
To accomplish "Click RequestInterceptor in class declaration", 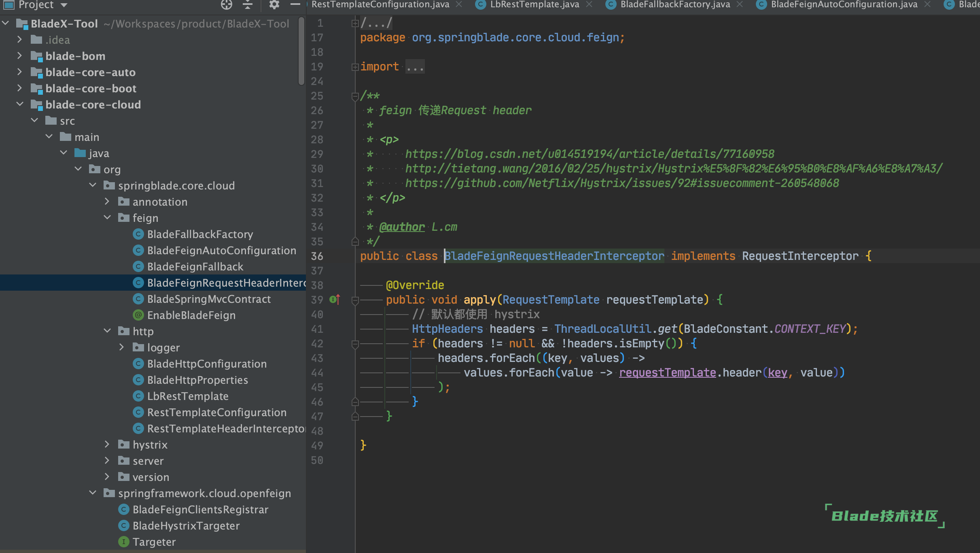I will pyautogui.click(x=800, y=256).
